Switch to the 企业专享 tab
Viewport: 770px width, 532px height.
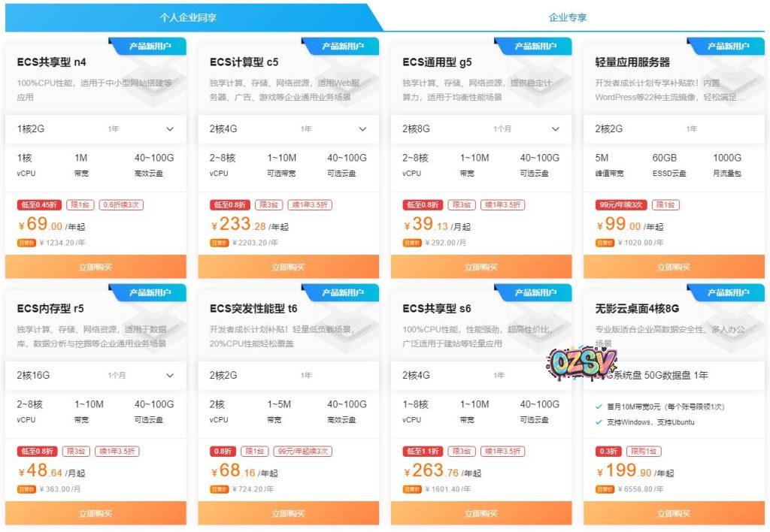[x=568, y=17]
